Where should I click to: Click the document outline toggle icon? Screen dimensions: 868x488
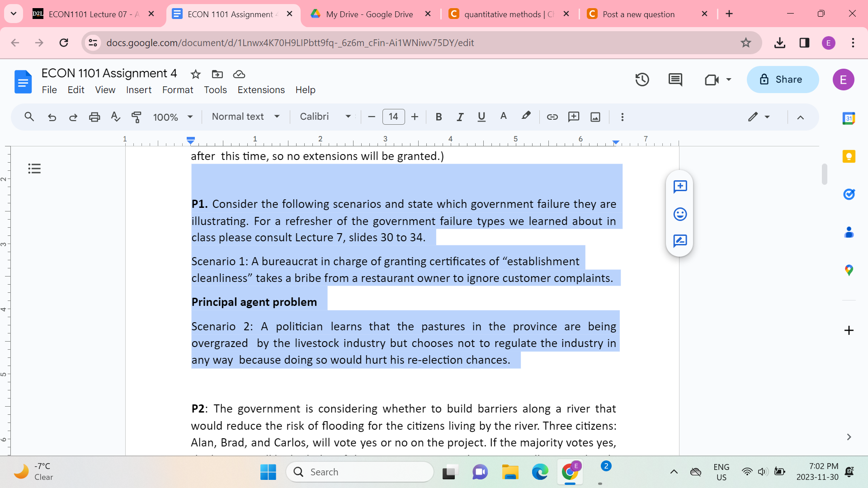(x=34, y=169)
